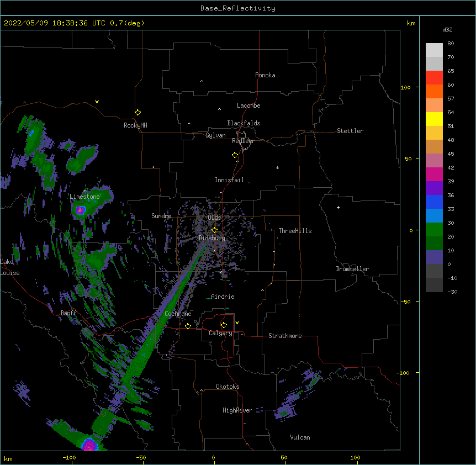Click the intense magenta cell at bottom edge
The height and width of the screenshot is (465, 476).
[x=89, y=445]
